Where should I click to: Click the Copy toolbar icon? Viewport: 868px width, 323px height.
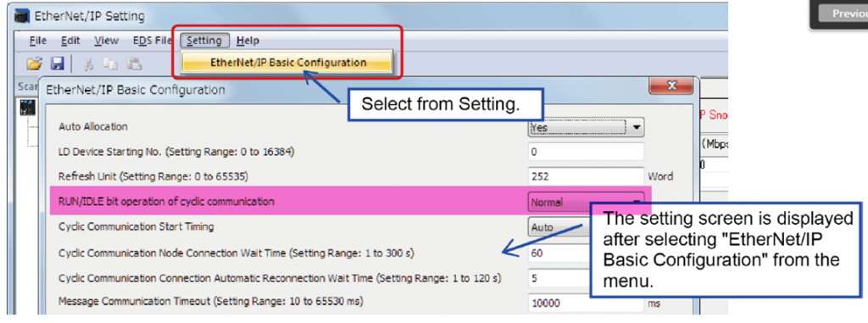(111, 64)
